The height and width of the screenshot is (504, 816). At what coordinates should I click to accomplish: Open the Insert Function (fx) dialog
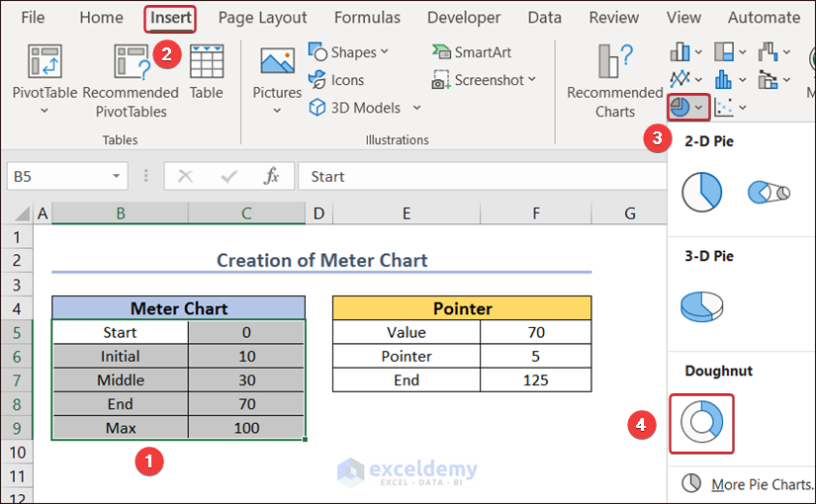[272, 177]
